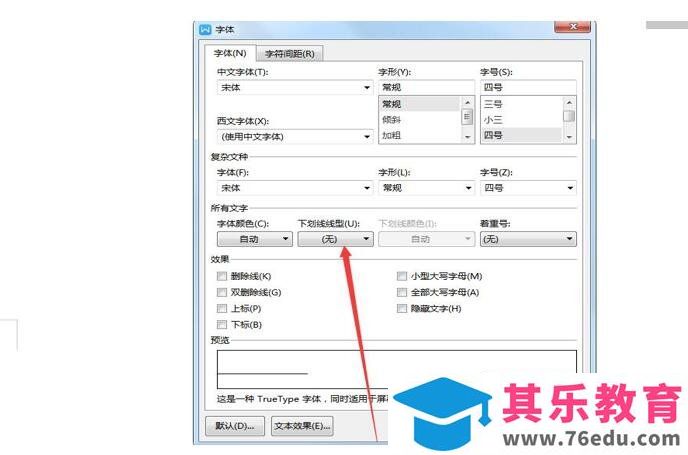This screenshot has width=688, height=455.
Task: Click the down arrow of the 字号 list scrollbar
Action: pos(569,137)
